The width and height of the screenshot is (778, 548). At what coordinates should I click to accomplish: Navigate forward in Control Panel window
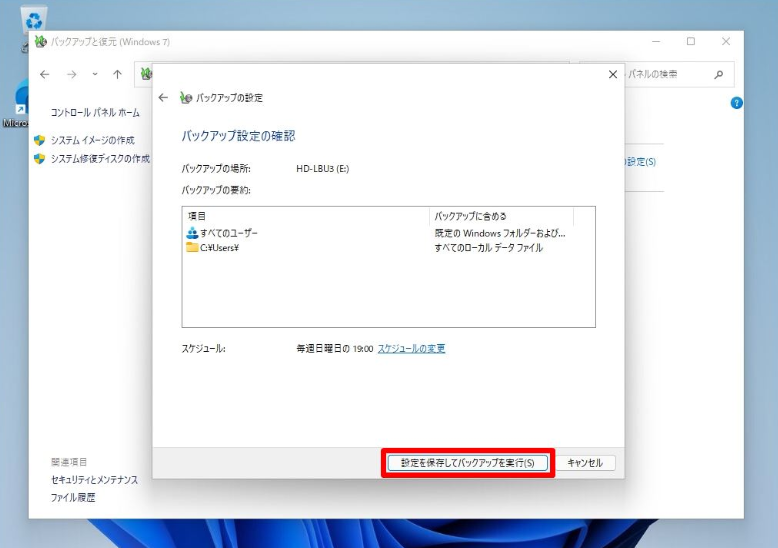[72, 74]
